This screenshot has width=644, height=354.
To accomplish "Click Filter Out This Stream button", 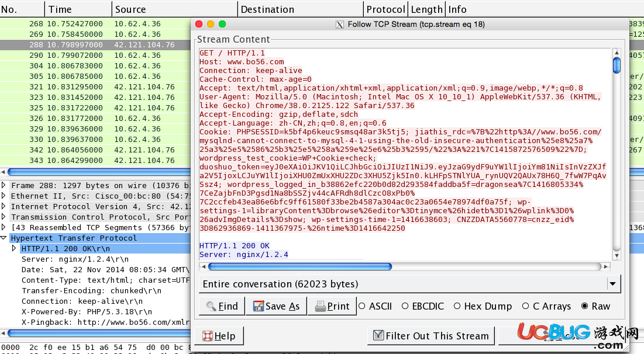I will (x=431, y=335).
